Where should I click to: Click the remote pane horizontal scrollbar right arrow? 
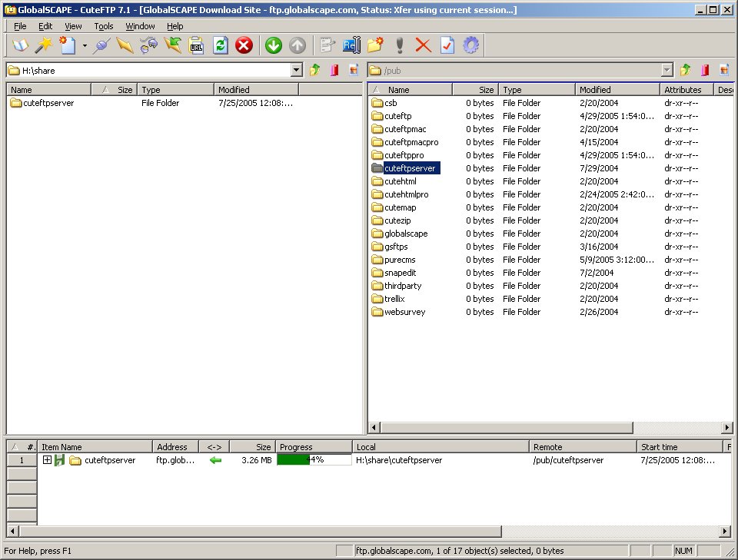click(x=726, y=428)
